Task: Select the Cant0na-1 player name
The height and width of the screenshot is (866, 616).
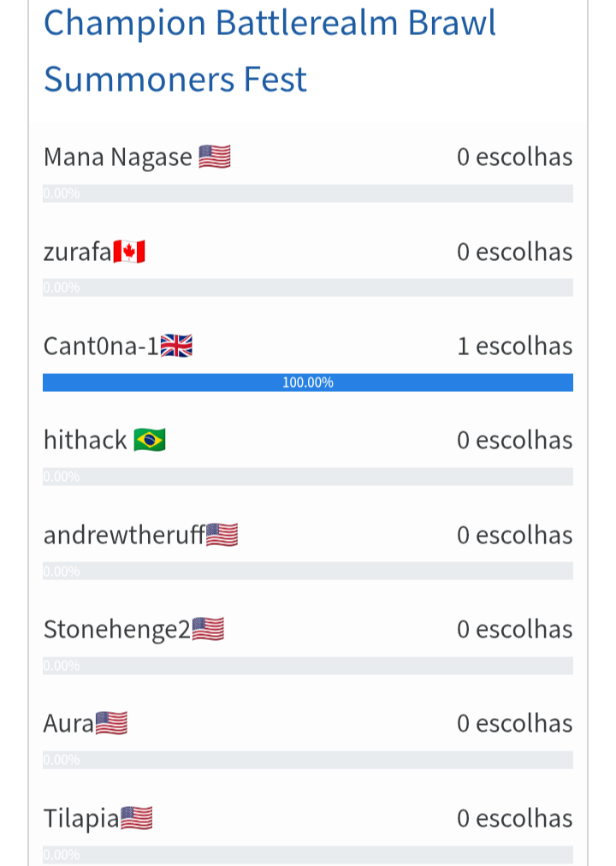Action: click(102, 347)
